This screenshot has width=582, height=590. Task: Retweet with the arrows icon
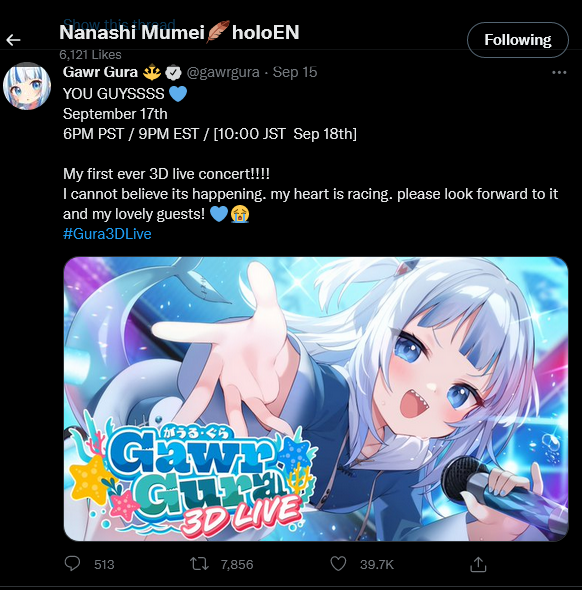(199, 564)
